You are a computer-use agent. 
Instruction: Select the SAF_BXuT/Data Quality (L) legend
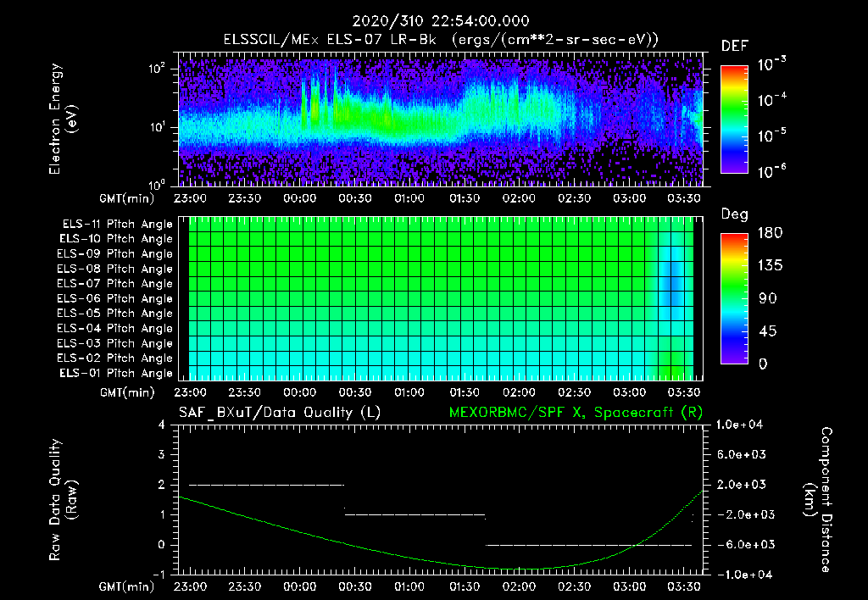280,413
